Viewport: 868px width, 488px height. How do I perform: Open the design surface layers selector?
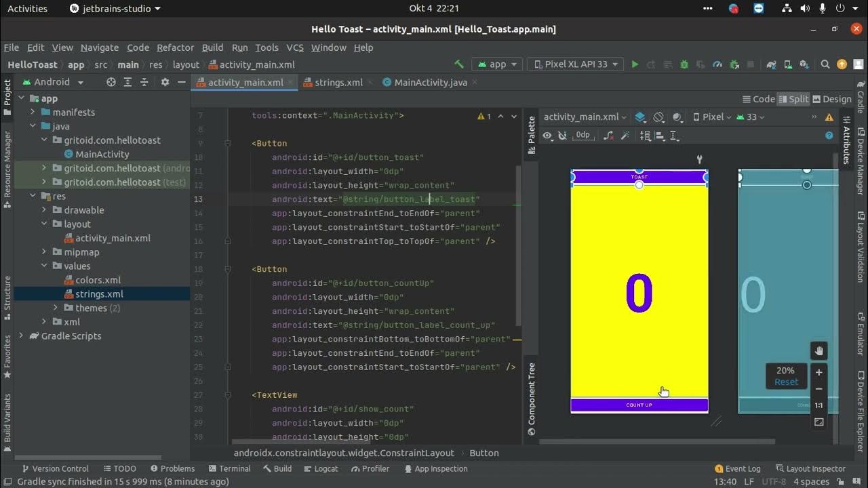click(641, 117)
